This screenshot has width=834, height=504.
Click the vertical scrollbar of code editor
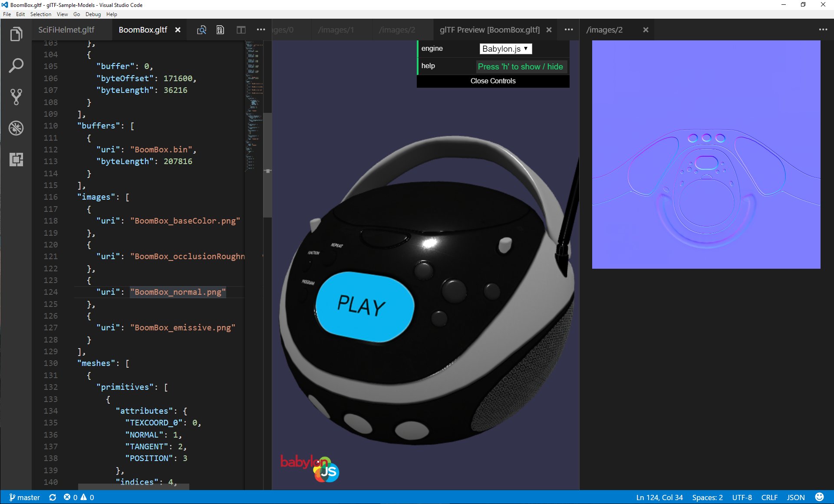tap(267, 165)
